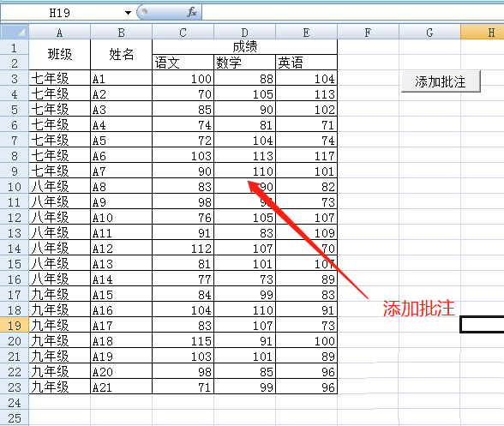The image size is (504, 426).
Task: Select the cell with name A12
Action: [121, 249]
